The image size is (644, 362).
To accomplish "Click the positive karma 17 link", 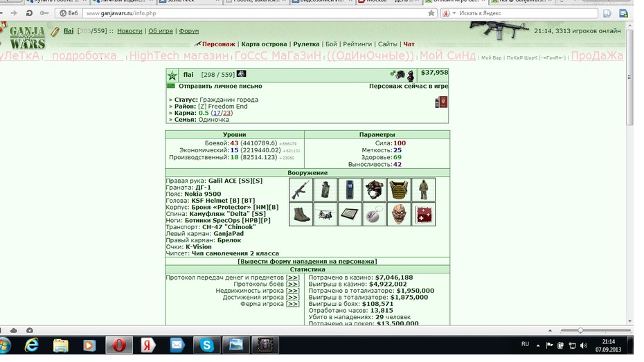I will pos(217,113).
